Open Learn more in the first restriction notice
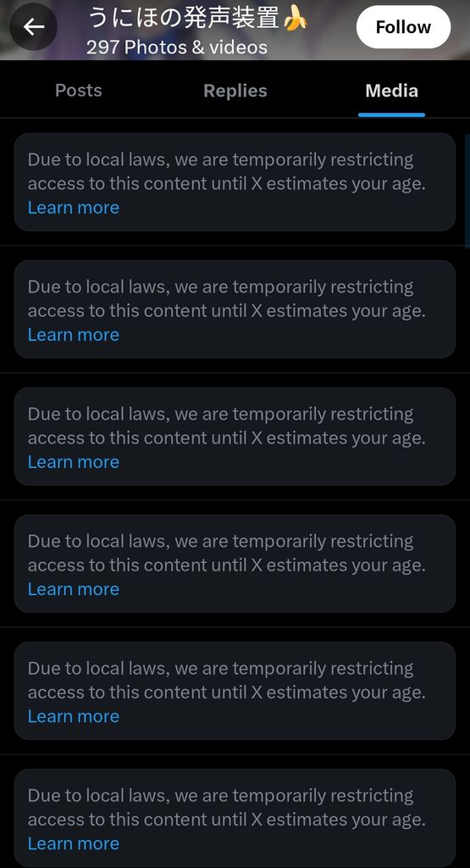 click(x=74, y=207)
